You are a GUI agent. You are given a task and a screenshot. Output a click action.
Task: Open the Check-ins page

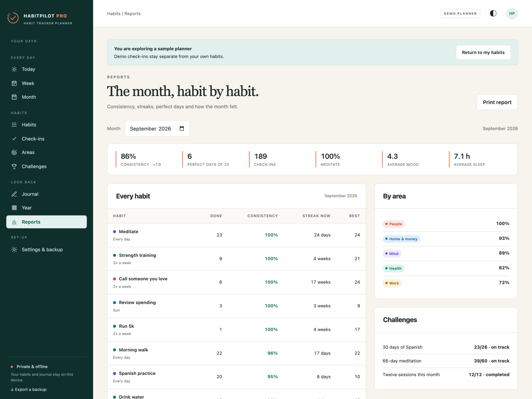(47, 139)
